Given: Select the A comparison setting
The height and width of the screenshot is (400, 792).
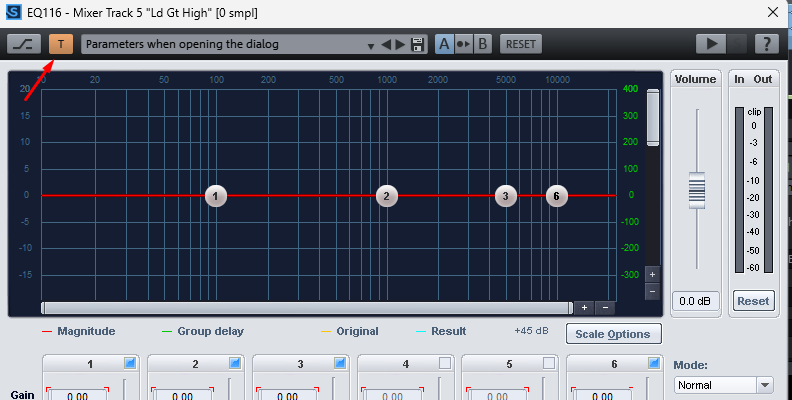Looking at the screenshot, I should coord(444,44).
